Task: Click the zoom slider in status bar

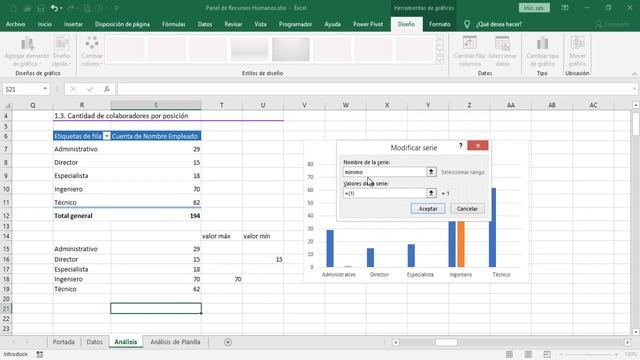Action: point(588,354)
